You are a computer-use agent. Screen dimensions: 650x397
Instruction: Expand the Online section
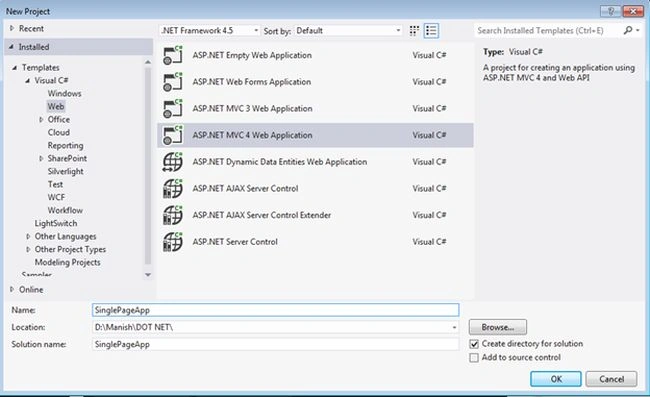coord(12,289)
